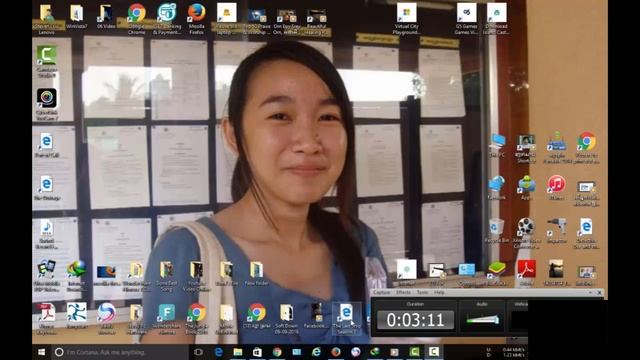Image resolution: width=640 pixels, height=360 pixels.
Task: Open the CyberLink YouCam desktop icon
Action: click(47, 104)
